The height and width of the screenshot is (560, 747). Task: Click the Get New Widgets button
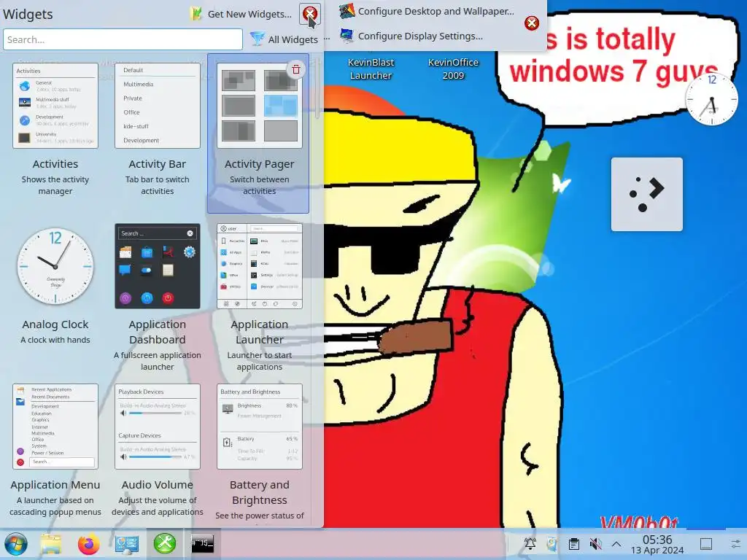(241, 14)
